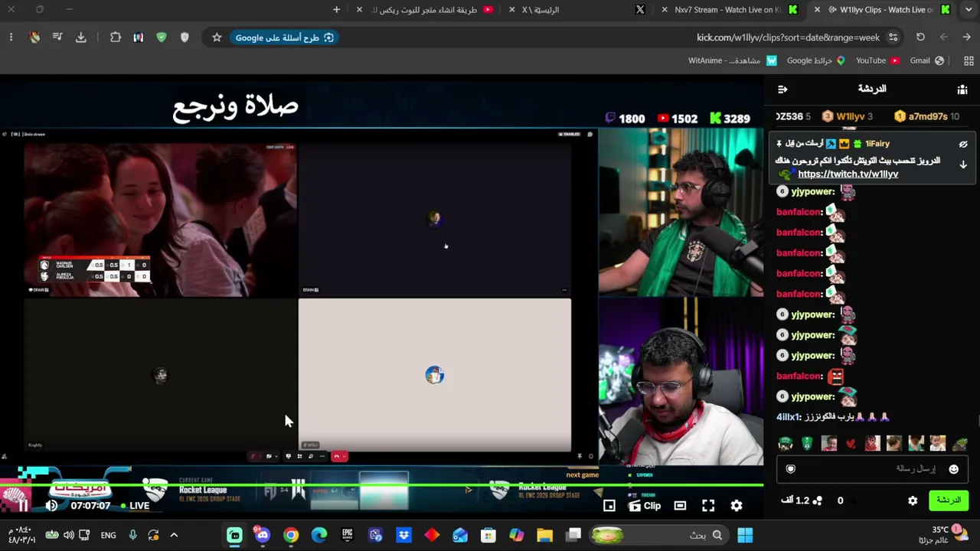
Task: Open the bookmarks apps grid icon
Action: coord(969,60)
